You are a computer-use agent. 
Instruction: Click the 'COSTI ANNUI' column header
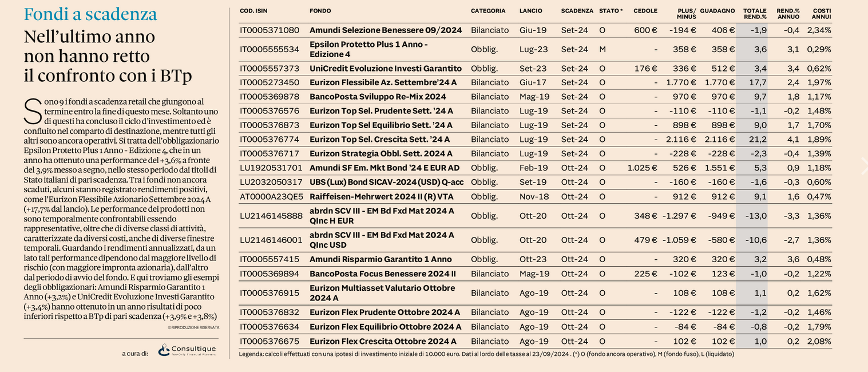tap(822, 14)
